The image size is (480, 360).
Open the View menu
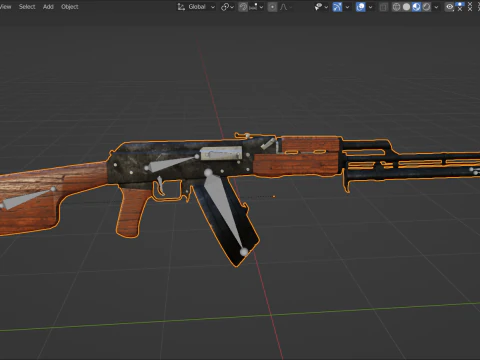(5, 7)
